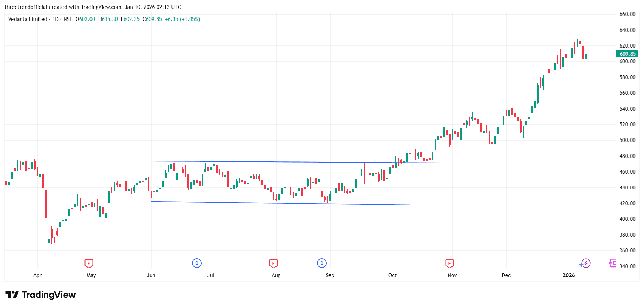Click the 560.00 price scale label
Screen dimensions: 644x308
627,93
